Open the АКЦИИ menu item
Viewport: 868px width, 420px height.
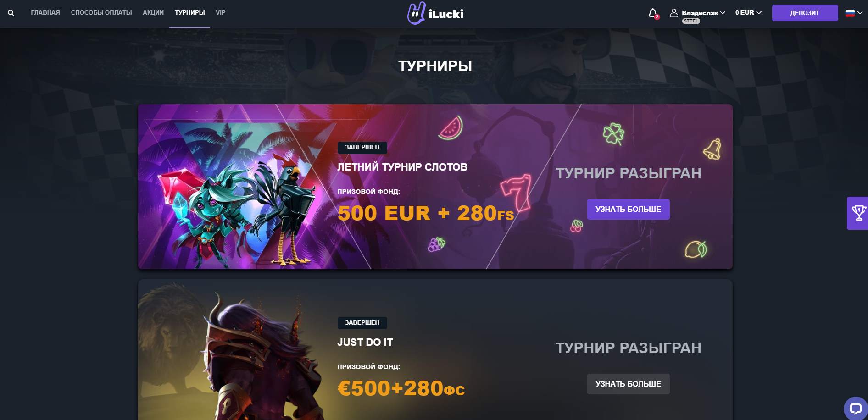tap(153, 12)
